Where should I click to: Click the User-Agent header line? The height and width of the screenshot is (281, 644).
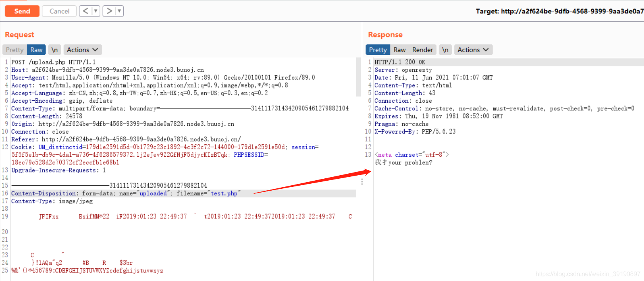163,78
